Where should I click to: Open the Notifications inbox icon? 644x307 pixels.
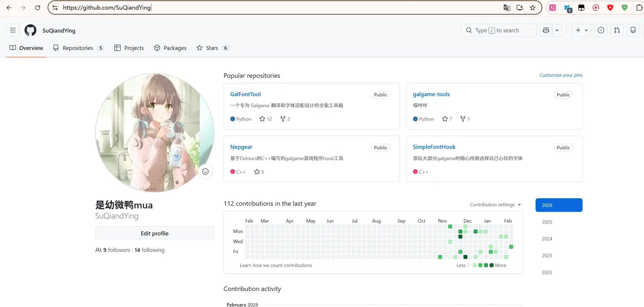(633, 30)
